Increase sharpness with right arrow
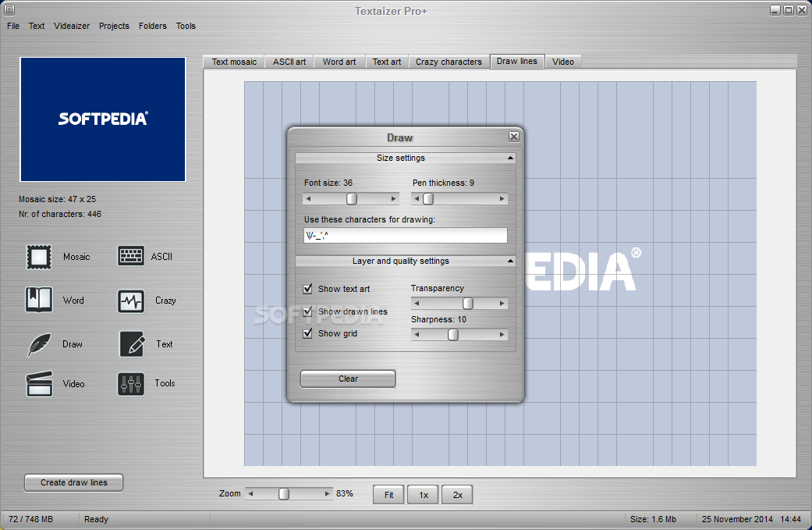The image size is (812, 530). pyautogui.click(x=502, y=335)
